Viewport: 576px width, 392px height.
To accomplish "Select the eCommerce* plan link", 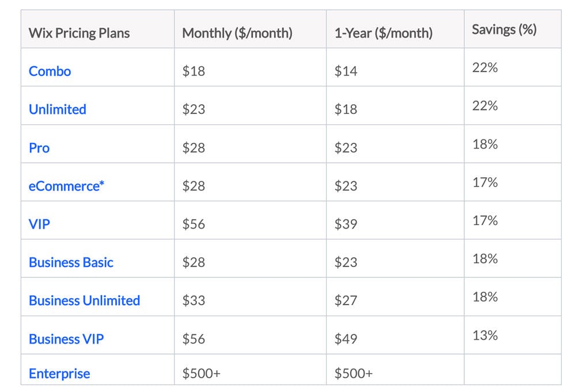I will [67, 186].
